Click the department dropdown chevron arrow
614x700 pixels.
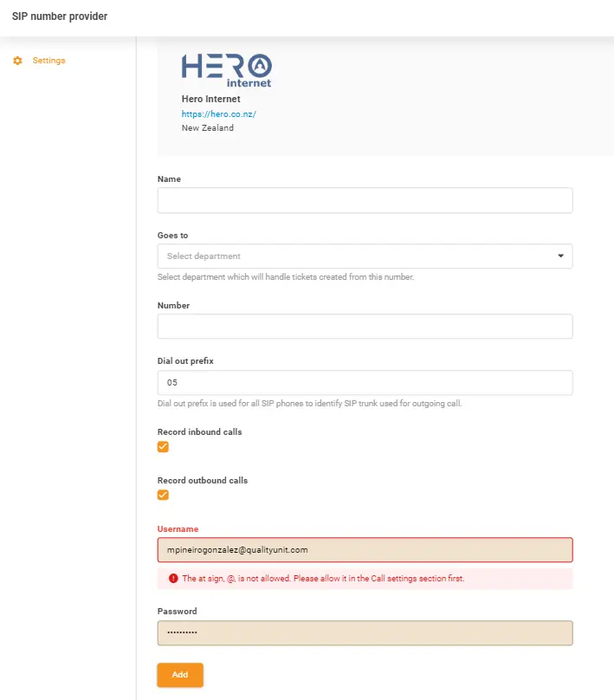(559, 256)
